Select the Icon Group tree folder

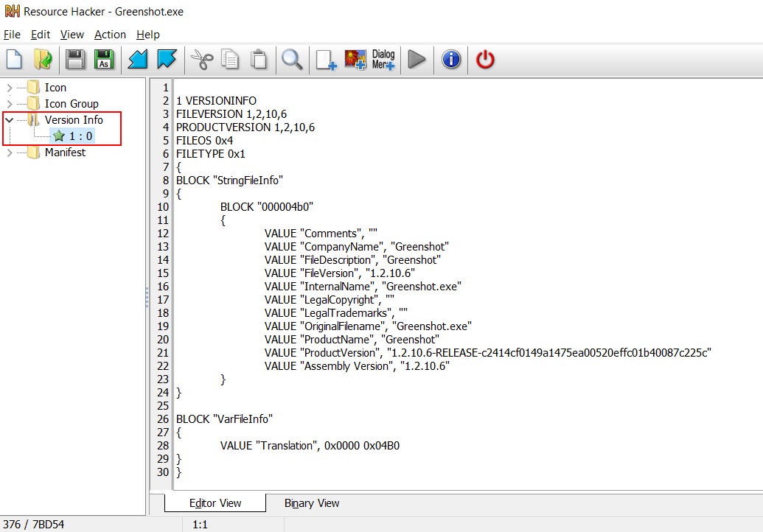pos(63,104)
